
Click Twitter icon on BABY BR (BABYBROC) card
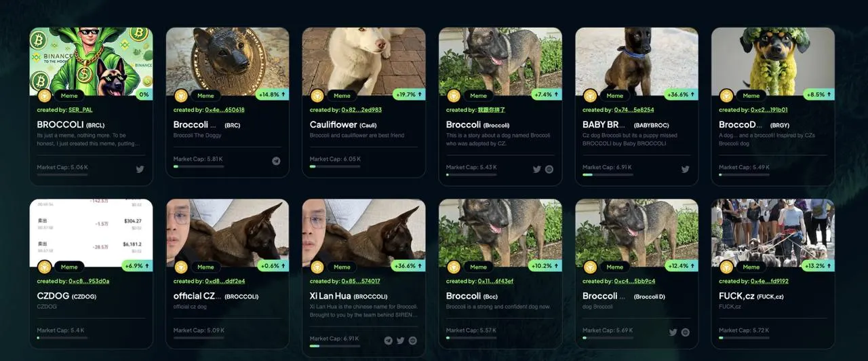point(686,170)
